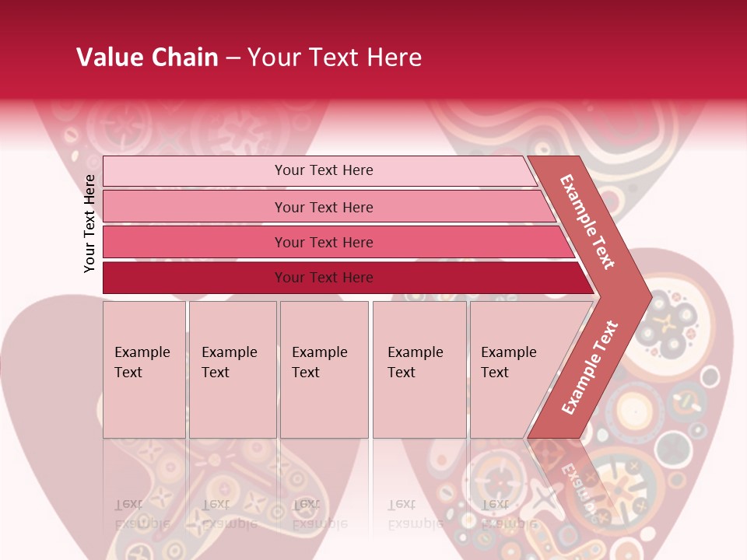The height and width of the screenshot is (560, 747).
Task: Select the lightest pink top bar
Action: (320, 171)
